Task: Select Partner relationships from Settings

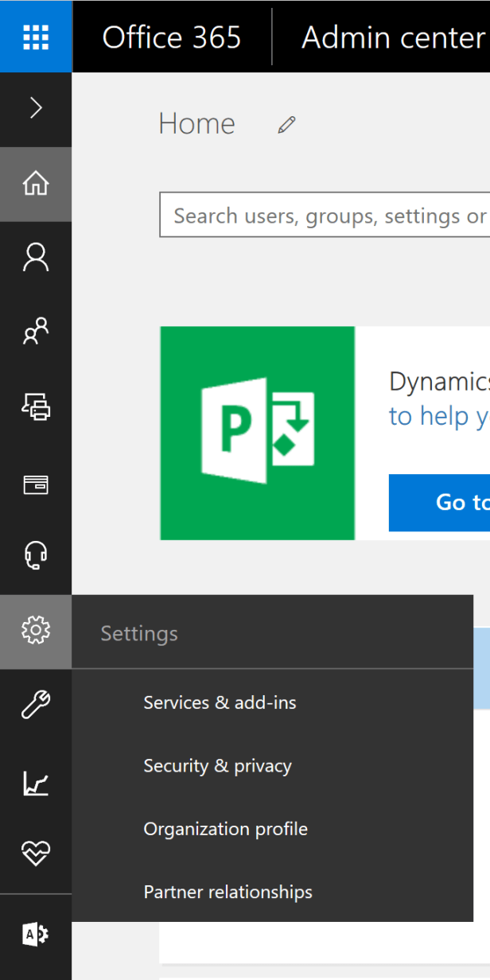Action: click(227, 892)
